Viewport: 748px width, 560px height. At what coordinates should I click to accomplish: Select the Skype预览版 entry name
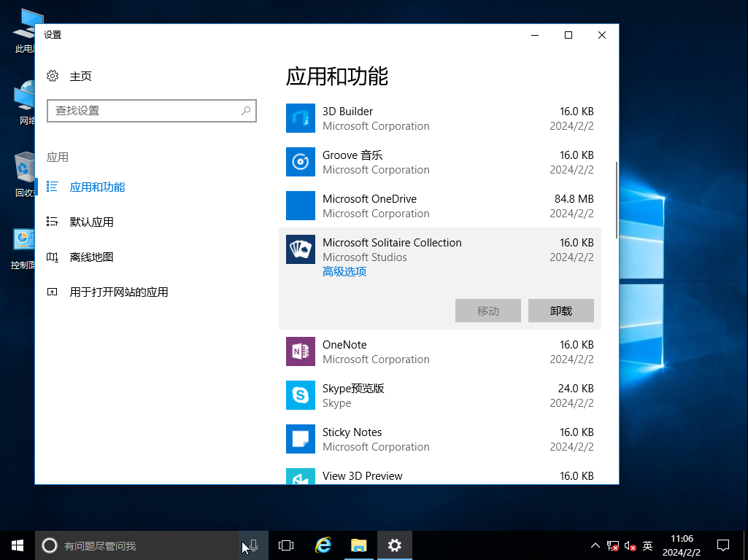(x=353, y=389)
